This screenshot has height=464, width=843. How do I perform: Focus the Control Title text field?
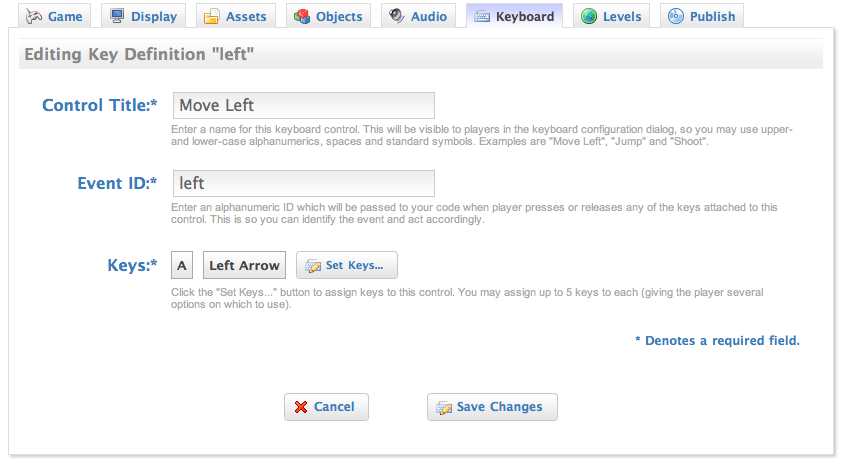(304, 106)
